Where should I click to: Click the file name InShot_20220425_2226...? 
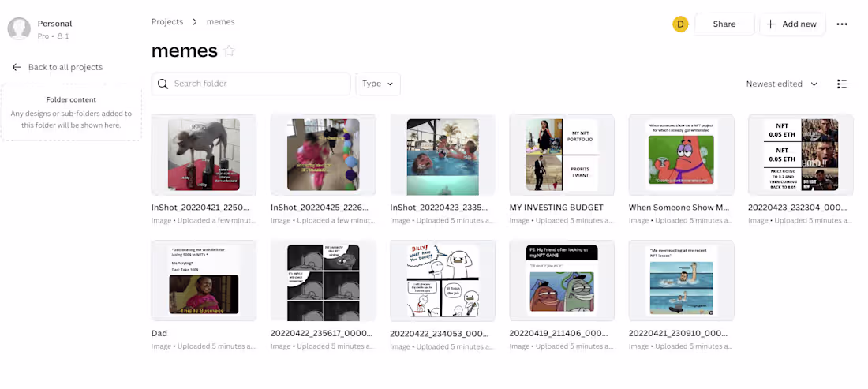(320, 208)
